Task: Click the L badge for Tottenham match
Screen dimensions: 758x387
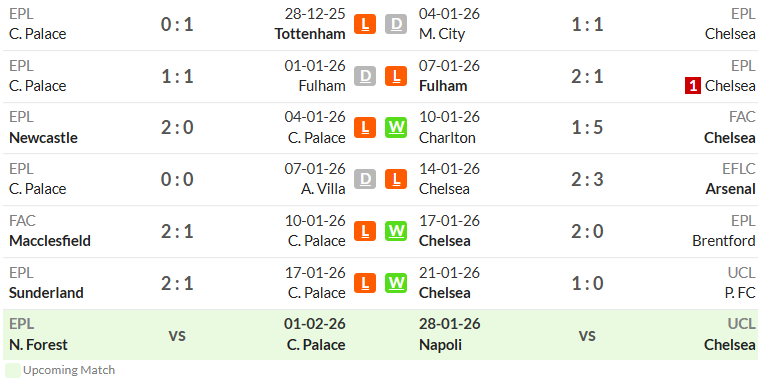Action: click(x=364, y=24)
